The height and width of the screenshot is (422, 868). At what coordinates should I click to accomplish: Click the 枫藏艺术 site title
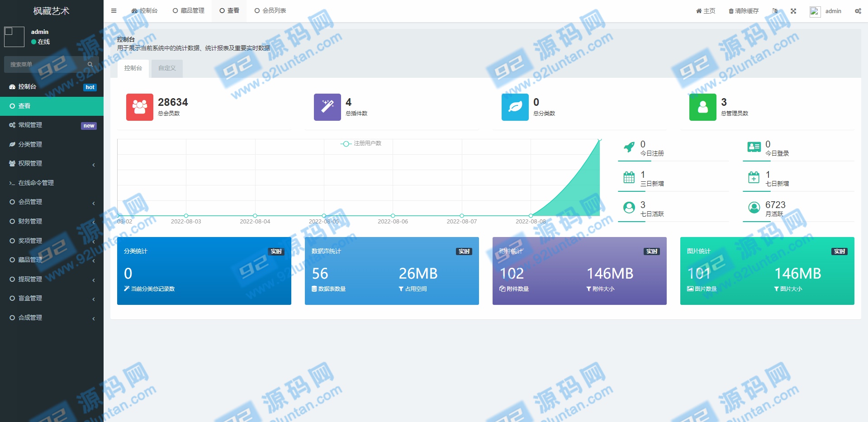pyautogui.click(x=51, y=11)
